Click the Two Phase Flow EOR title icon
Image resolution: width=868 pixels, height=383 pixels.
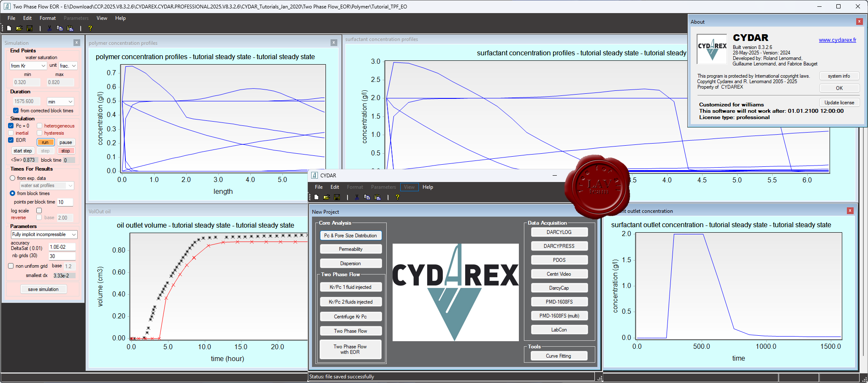point(7,6)
